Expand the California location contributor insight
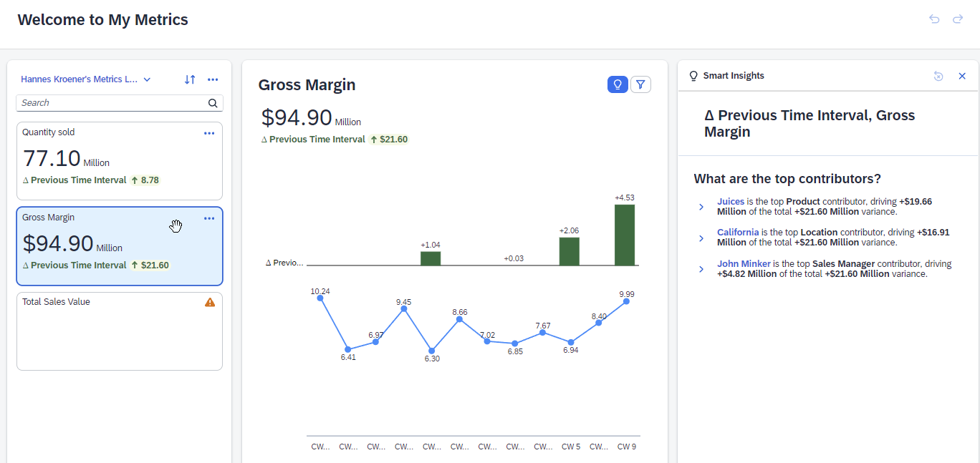Viewport: 980px width, 463px height. pyautogui.click(x=701, y=238)
